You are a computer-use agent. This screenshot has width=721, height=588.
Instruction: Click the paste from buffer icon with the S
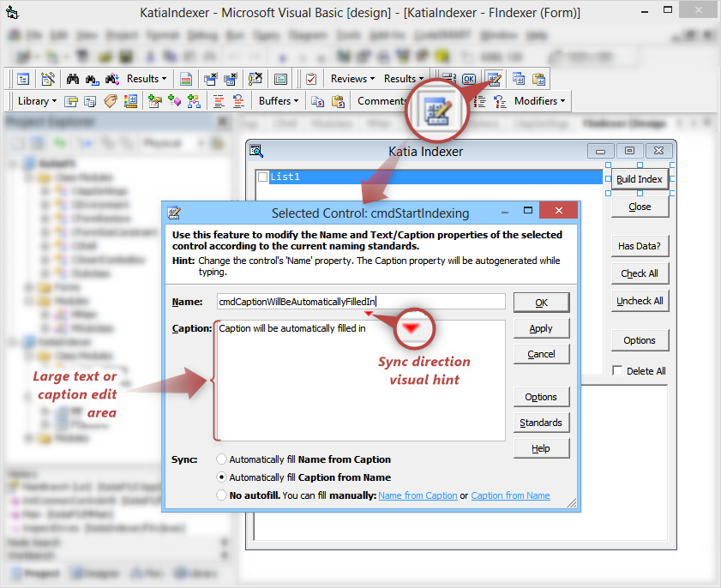(338, 101)
